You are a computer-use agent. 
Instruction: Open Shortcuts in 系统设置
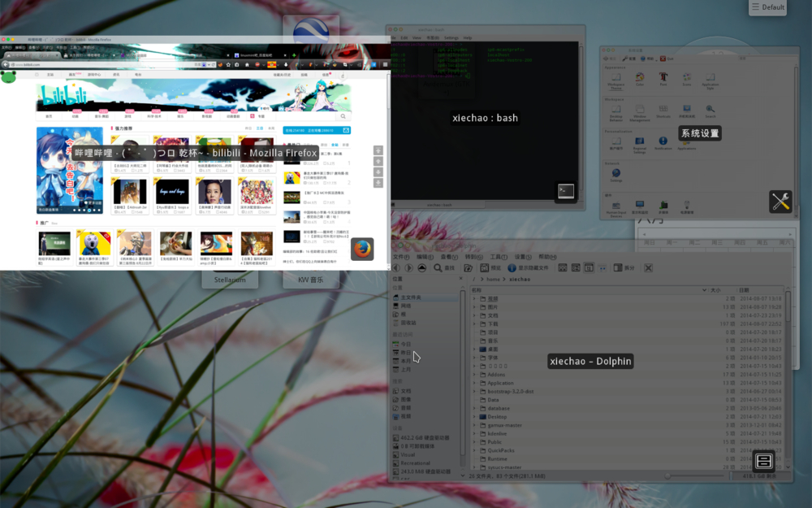pyautogui.click(x=663, y=111)
